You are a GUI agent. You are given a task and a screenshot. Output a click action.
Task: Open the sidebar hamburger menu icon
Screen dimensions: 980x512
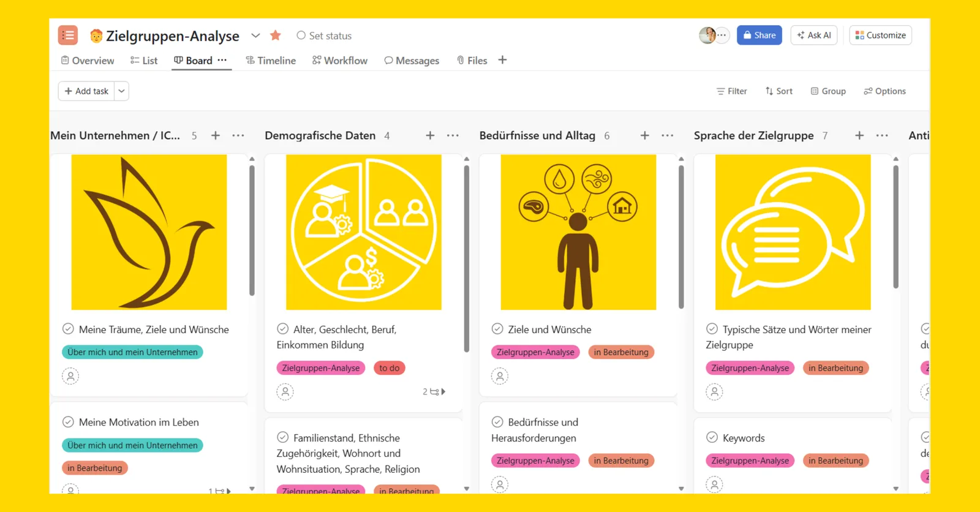point(68,36)
